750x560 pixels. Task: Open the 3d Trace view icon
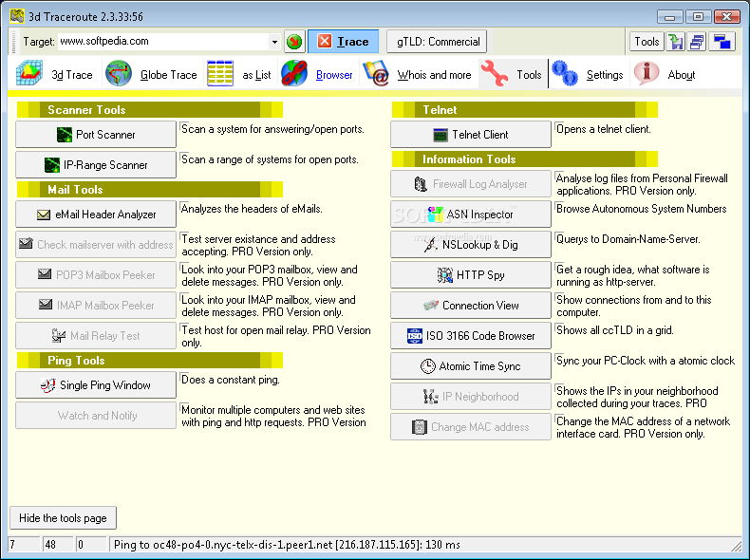(x=29, y=74)
